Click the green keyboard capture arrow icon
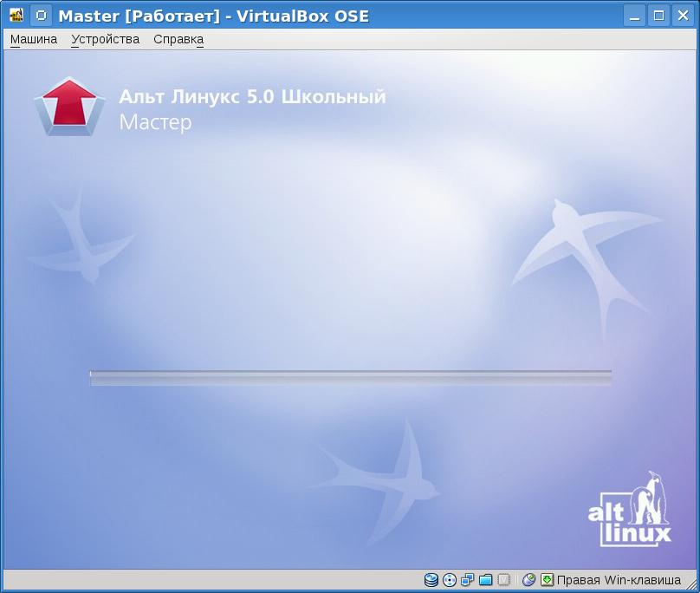The width and height of the screenshot is (700, 593). pyautogui.click(x=547, y=580)
